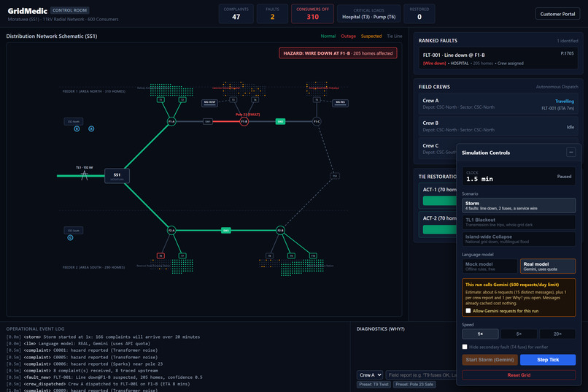Viewport: 588px width, 392px height.
Task: Click the Outage legend label
Action: [x=348, y=36]
